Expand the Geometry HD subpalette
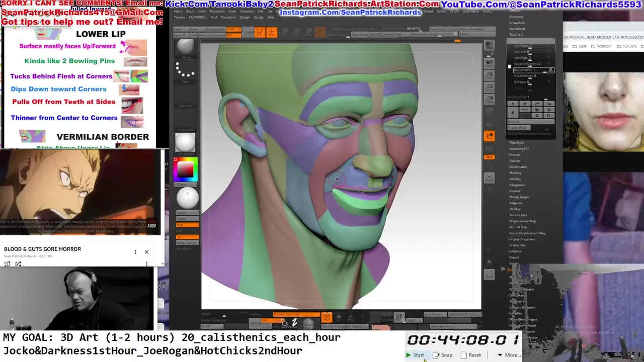The width and height of the screenshot is (644, 362). (519, 149)
